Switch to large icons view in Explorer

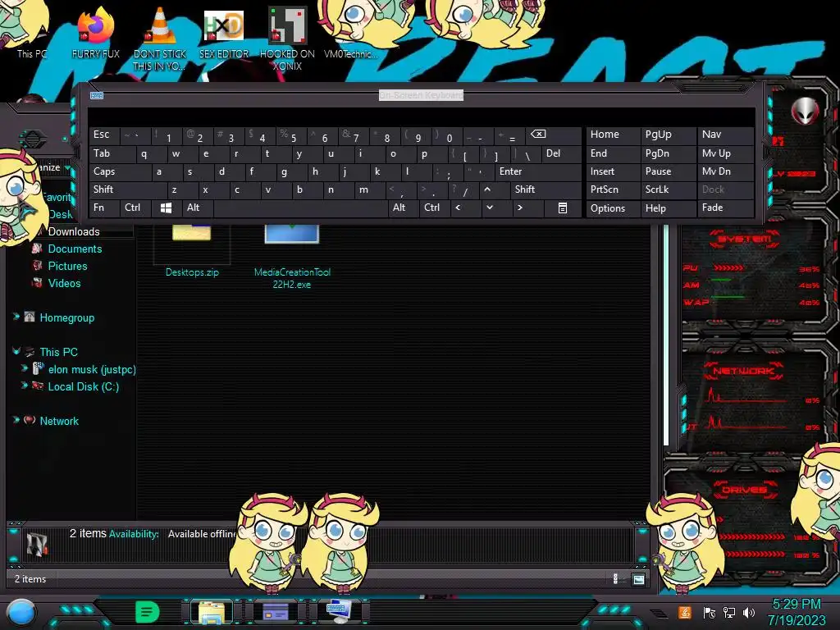tap(638, 579)
